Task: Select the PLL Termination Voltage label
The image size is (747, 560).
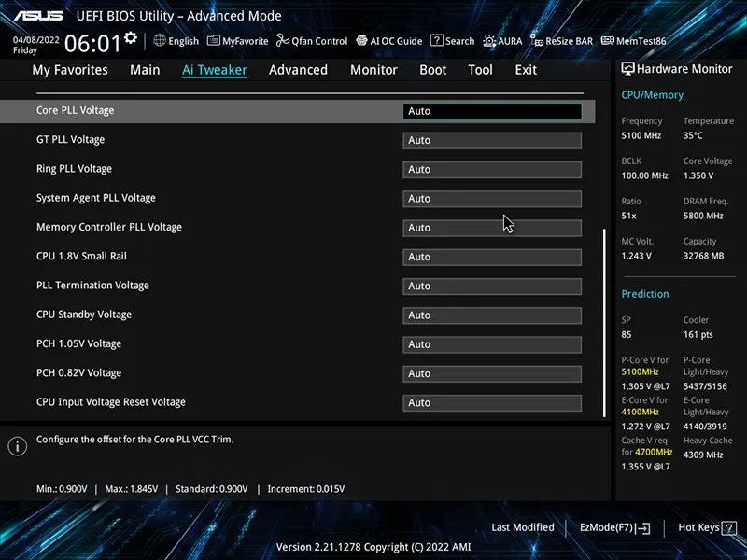Action: click(x=92, y=286)
